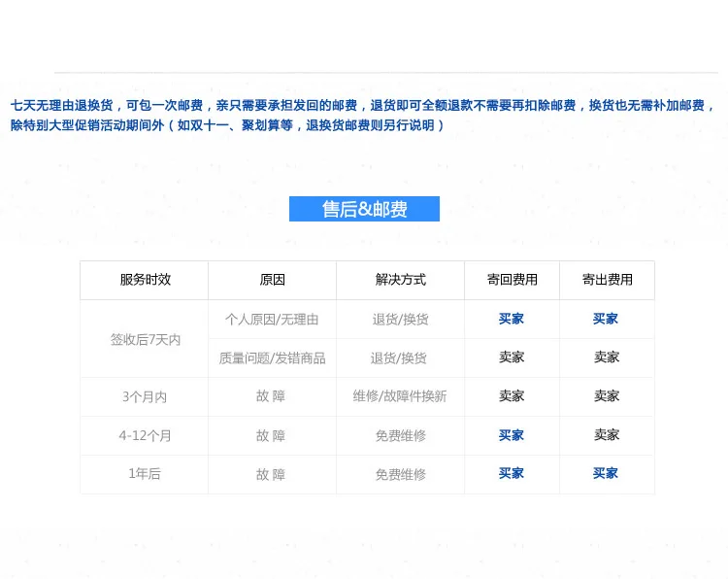728x579 pixels.
Task: Select the "质量问题/发错商品" cell
Action: [x=272, y=358]
